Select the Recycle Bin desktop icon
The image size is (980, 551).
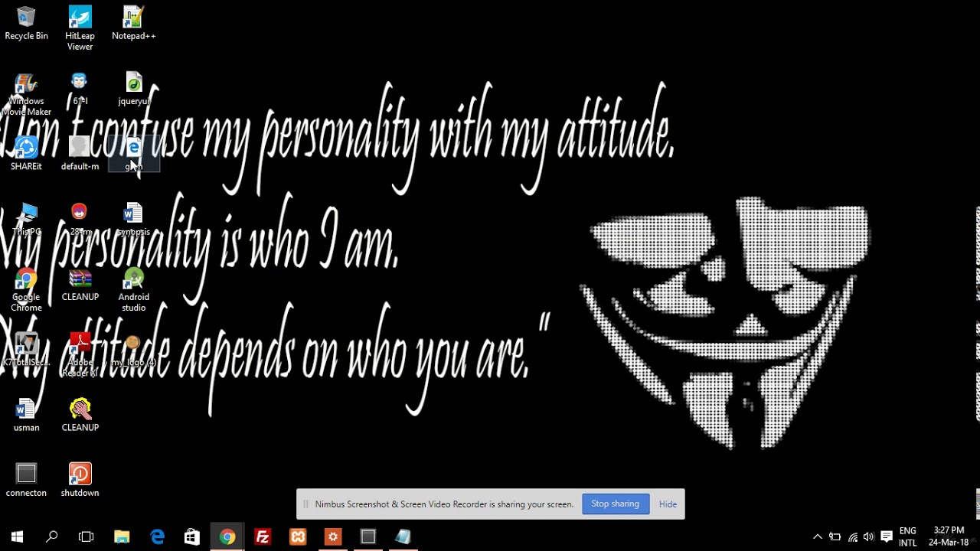coord(26,24)
